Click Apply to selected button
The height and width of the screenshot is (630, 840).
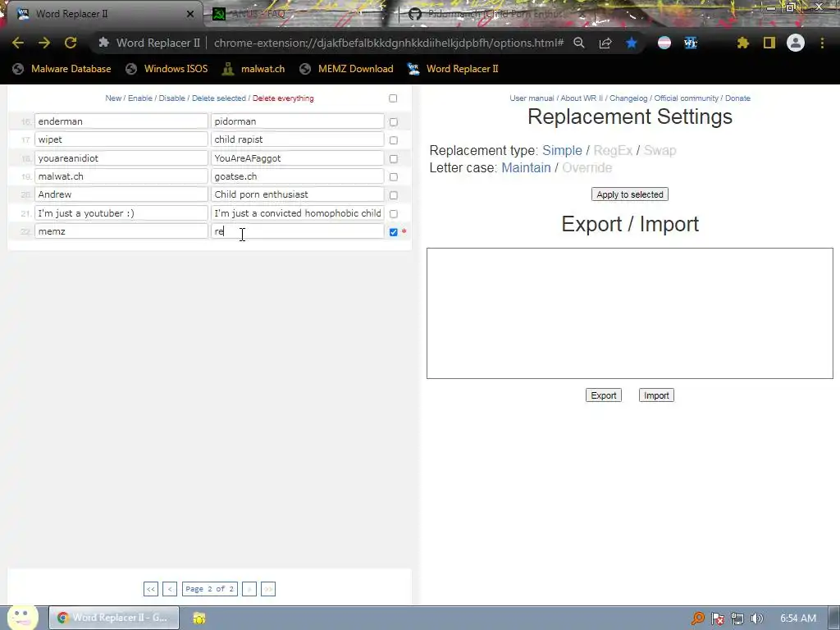(x=629, y=194)
